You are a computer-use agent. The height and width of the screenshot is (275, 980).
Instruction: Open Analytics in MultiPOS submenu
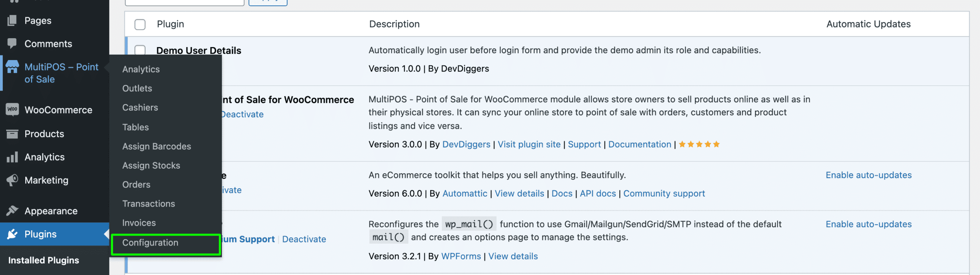[x=141, y=69]
